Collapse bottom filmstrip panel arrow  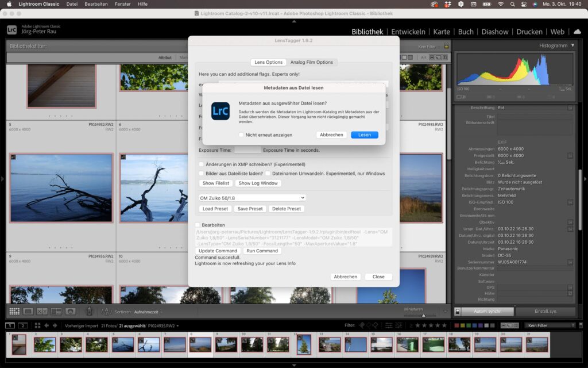coord(294,365)
